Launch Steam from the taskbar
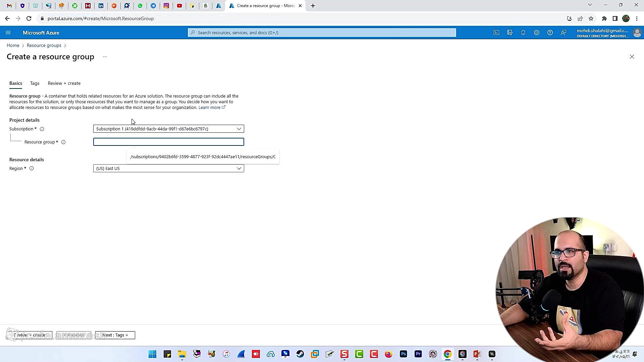The image size is (644, 362). (300, 354)
